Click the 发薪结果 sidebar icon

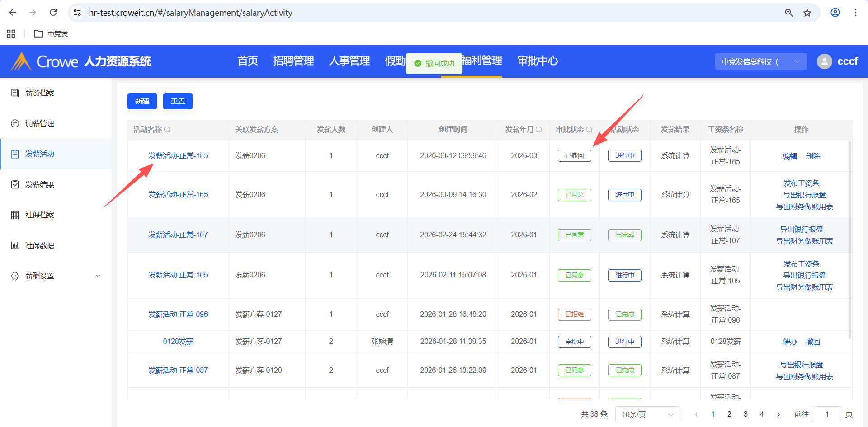click(x=15, y=184)
